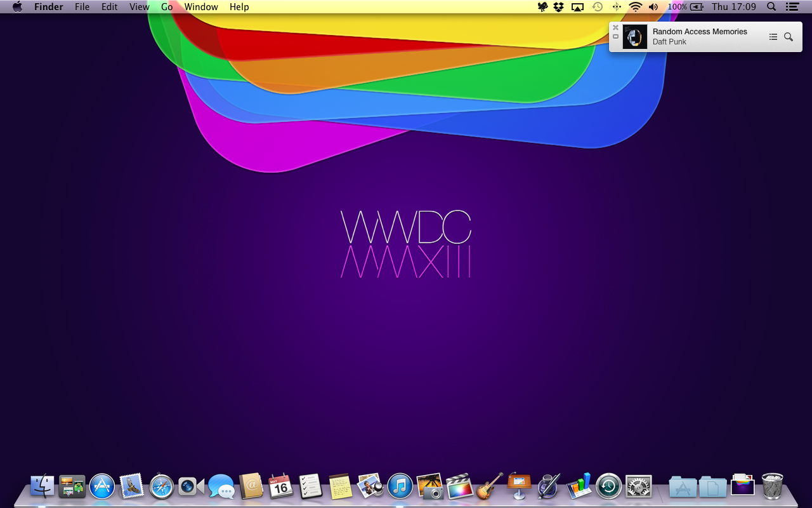The image size is (812, 508).
Task: Open the Mail stamp icon
Action: point(132,486)
